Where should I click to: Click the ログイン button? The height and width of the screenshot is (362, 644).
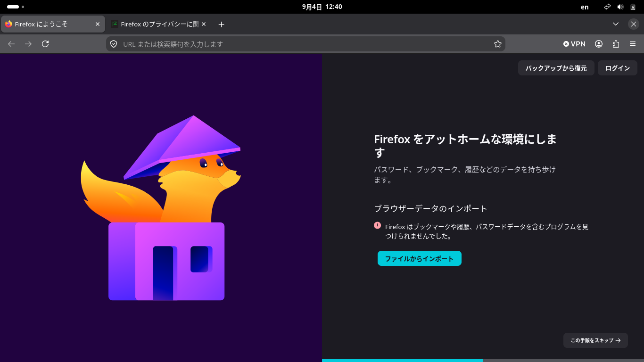(618, 68)
